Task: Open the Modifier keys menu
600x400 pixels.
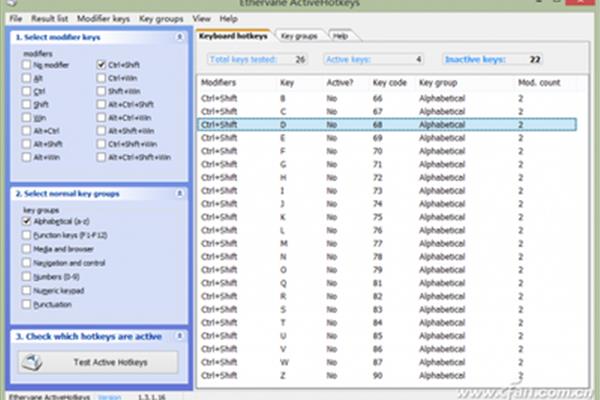Action: tap(103, 18)
